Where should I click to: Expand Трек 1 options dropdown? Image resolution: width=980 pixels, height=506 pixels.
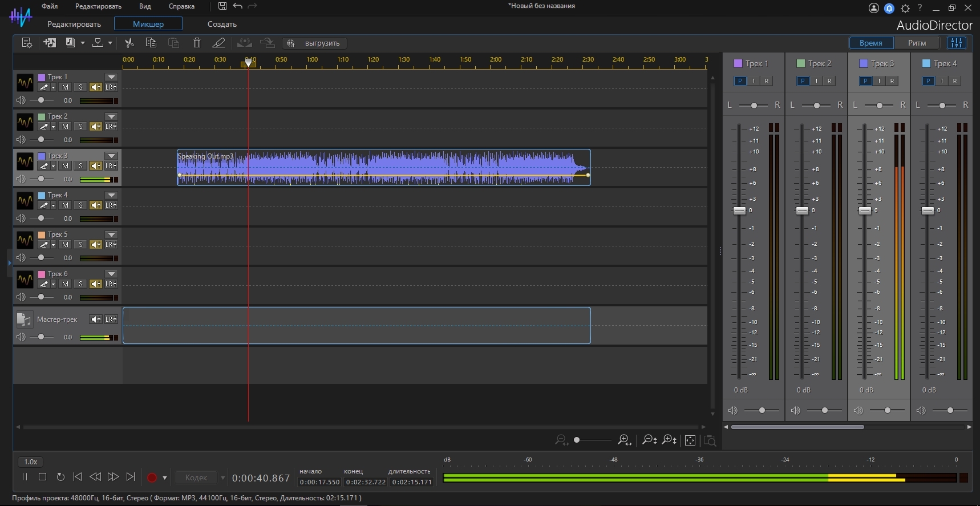point(111,77)
